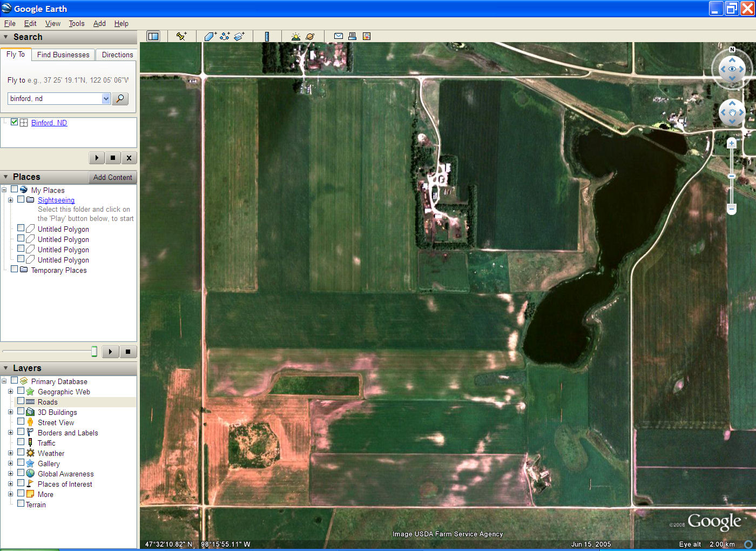Play the Places tour button
Screen dimensions: 756x551
110,352
